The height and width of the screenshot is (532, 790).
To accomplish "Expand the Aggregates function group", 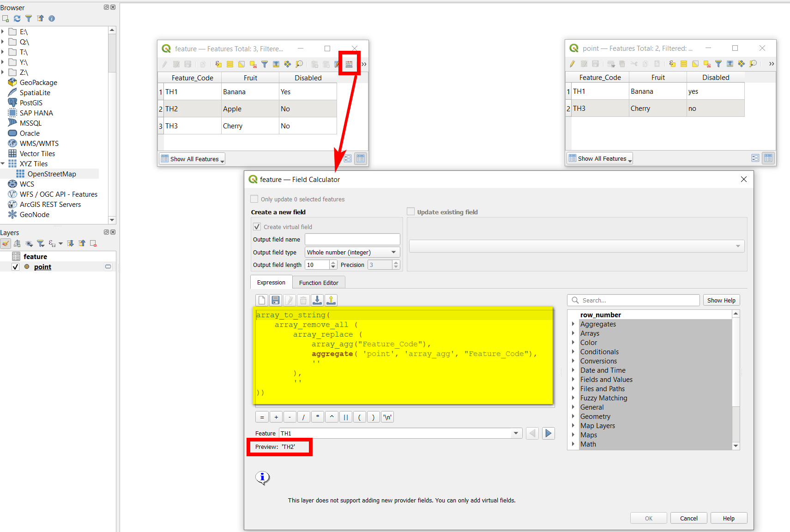I will [x=573, y=324].
